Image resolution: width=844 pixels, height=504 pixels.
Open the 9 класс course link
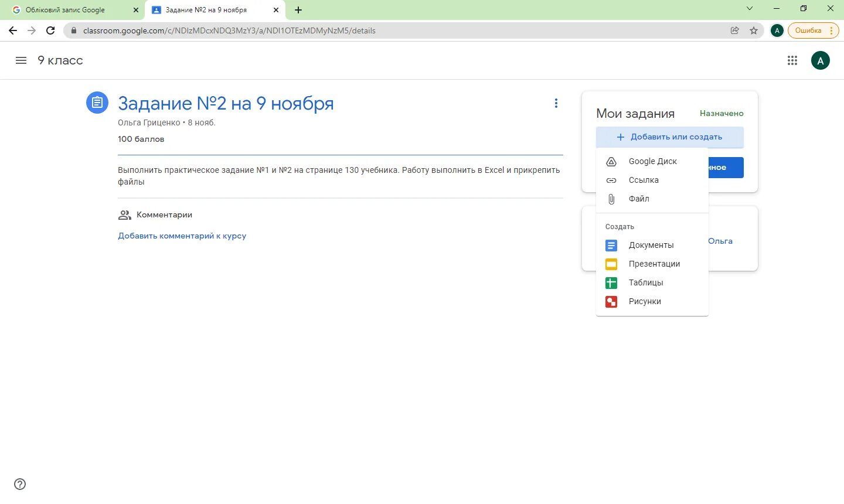[x=60, y=60]
